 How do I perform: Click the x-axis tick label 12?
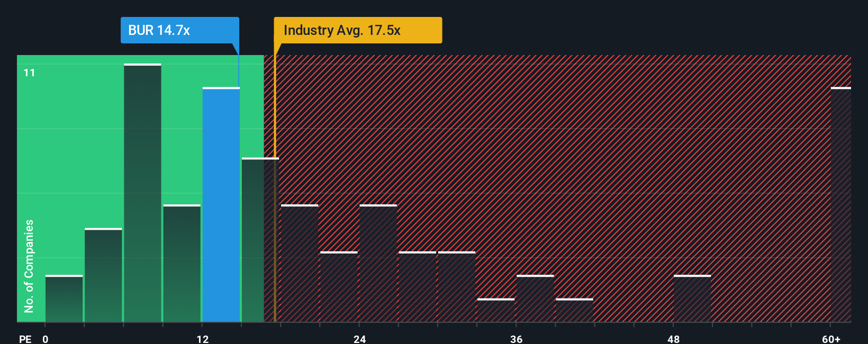click(x=203, y=339)
